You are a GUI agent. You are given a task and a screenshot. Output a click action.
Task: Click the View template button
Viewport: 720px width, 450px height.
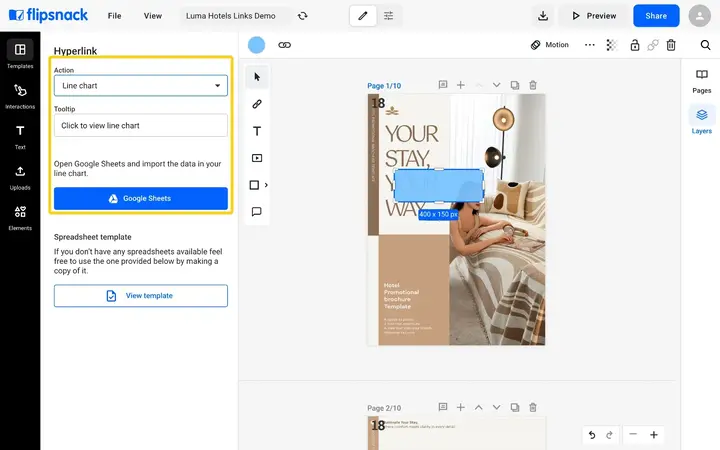pyautogui.click(x=141, y=296)
